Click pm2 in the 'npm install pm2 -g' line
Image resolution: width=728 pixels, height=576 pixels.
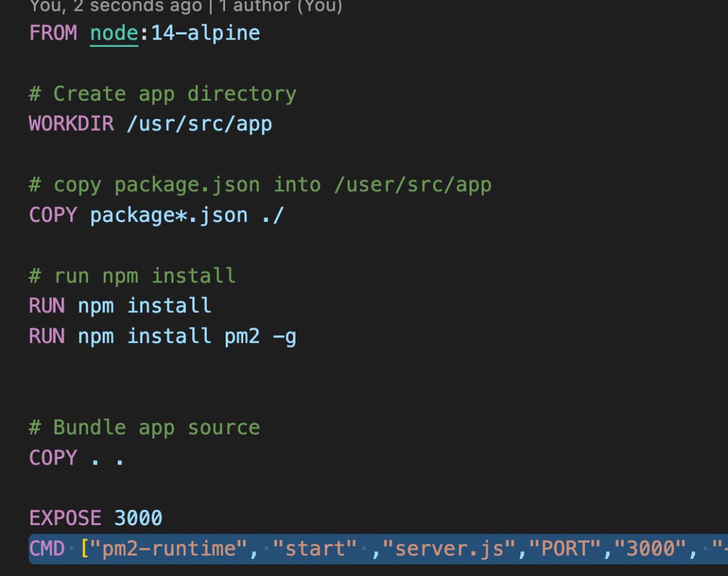click(242, 337)
